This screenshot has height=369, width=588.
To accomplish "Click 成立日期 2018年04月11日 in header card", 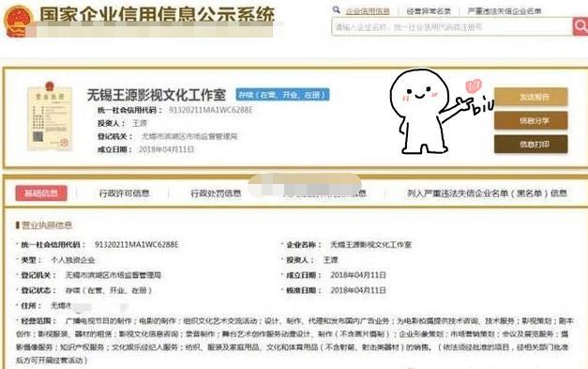I will pyautogui.click(x=166, y=149).
